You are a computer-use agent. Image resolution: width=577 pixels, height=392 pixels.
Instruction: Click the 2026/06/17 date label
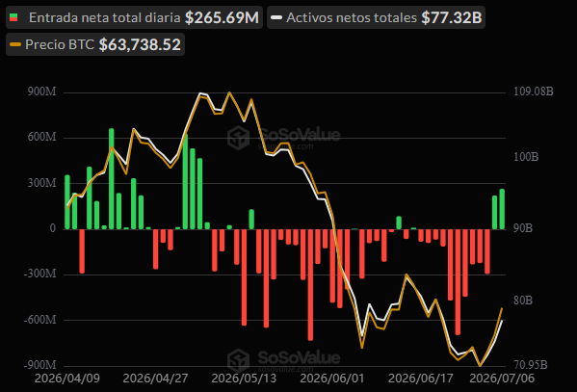pyautogui.click(x=421, y=379)
